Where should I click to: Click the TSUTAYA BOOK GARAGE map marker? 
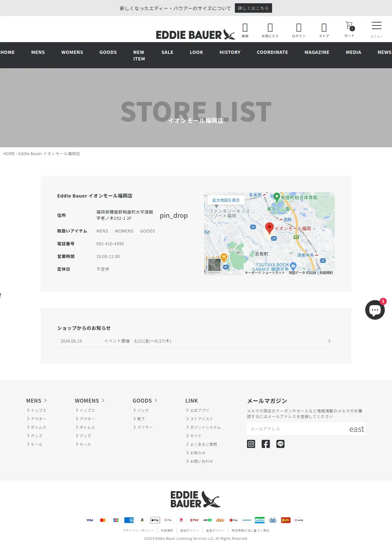click(x=293, y=265)
